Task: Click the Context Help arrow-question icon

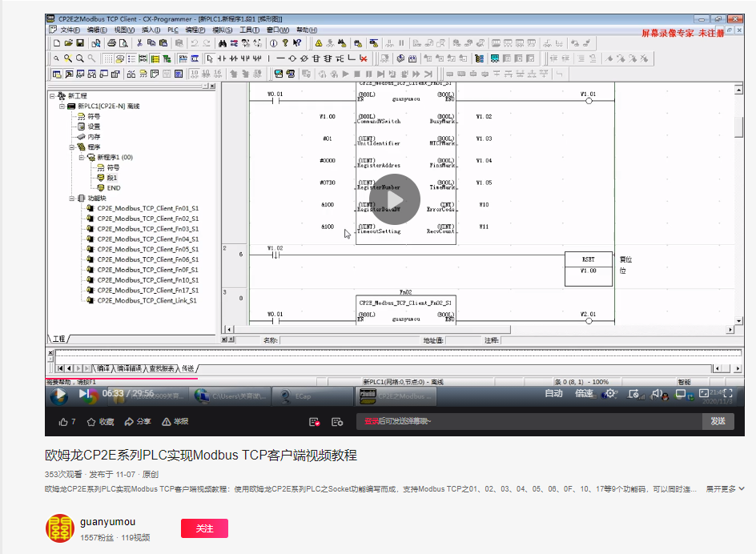Action: (297, 43)
